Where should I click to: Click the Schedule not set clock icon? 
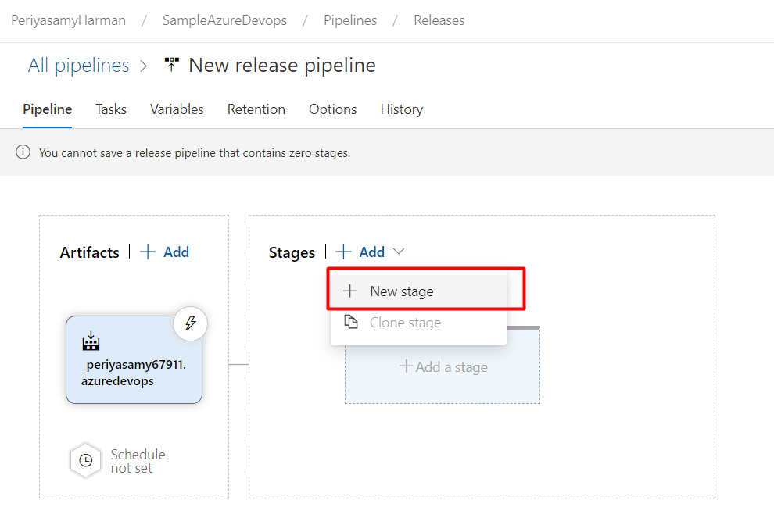(86, 461)
